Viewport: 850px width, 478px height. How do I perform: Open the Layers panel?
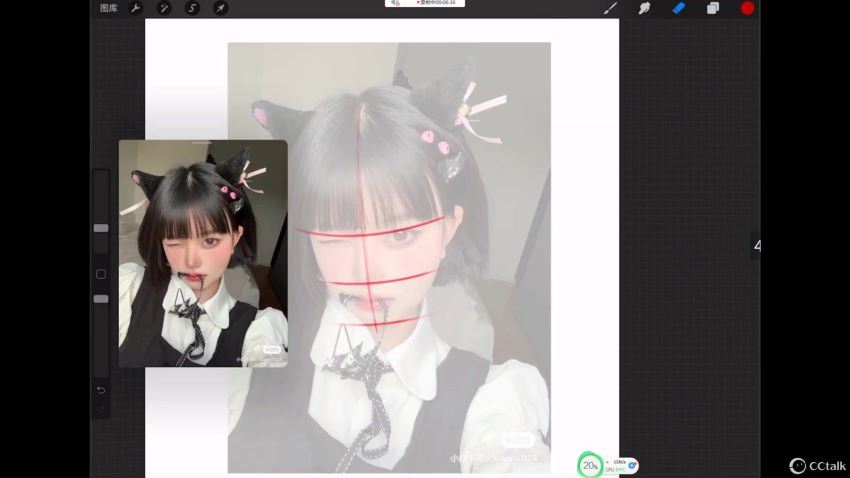(713, 8)
